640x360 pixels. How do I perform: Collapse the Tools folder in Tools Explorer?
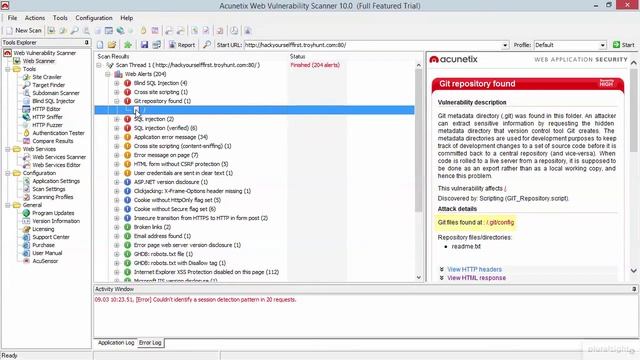pos(7,69)
